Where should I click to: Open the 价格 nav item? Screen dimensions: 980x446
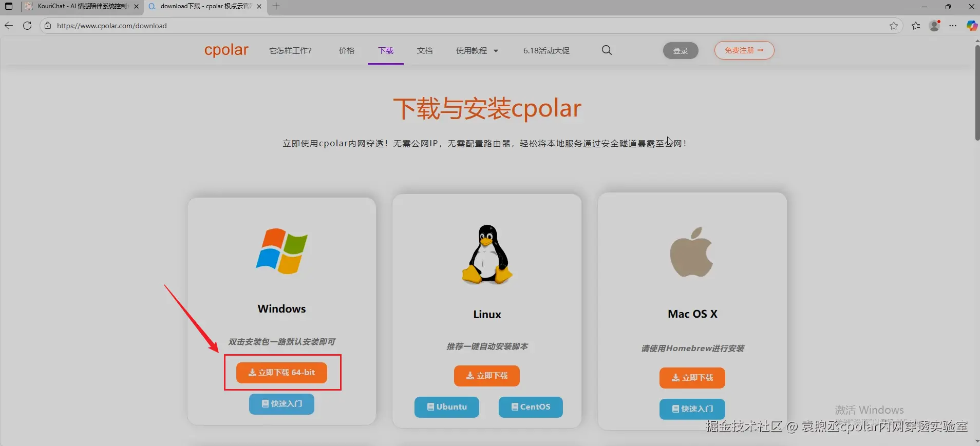click(x=347, y=50)
